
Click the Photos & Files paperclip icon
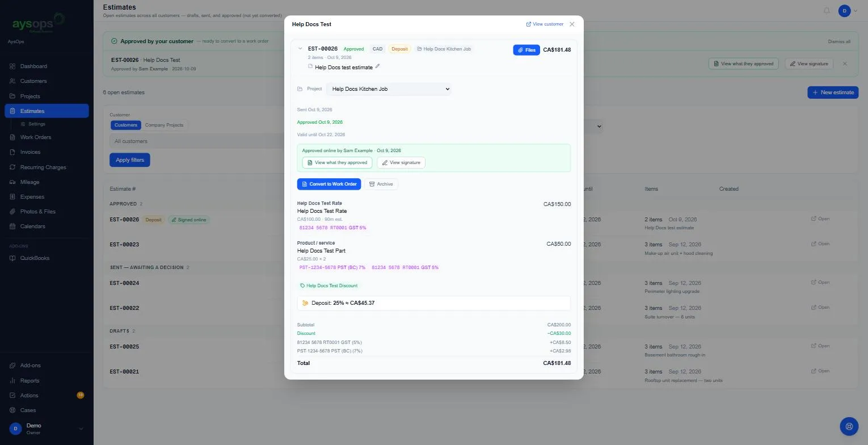[12, 212]
